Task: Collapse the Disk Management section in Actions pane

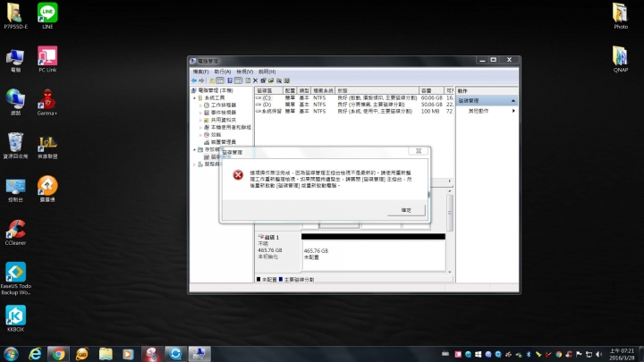Action: tap(513, 101)
